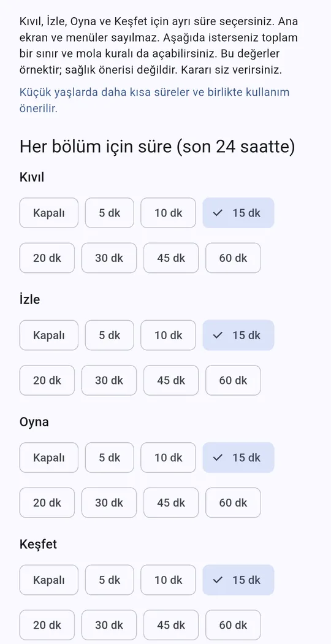331x644 pixels.
Task: Disable Oyna using Kapalı chip
Action: click(x=49, y=458)
